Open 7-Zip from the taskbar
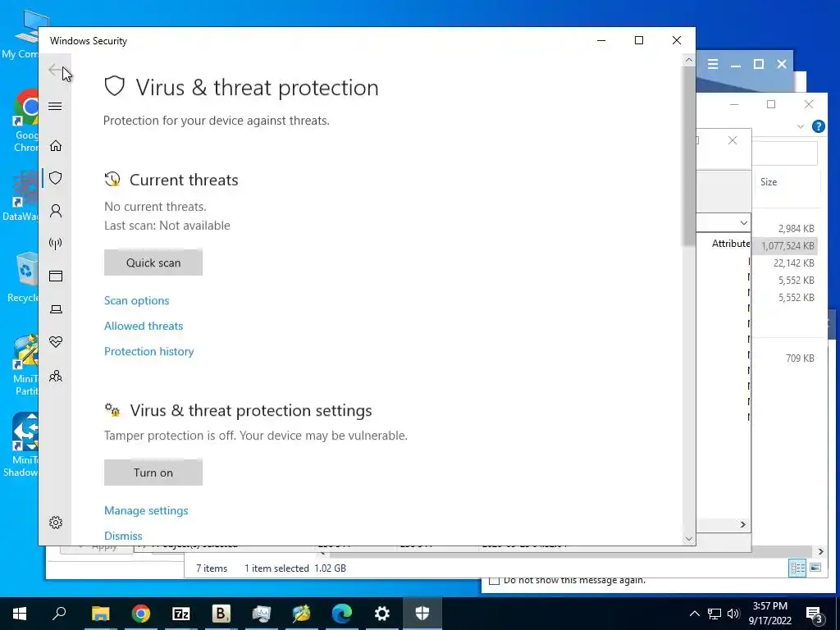 click(181, 614)
